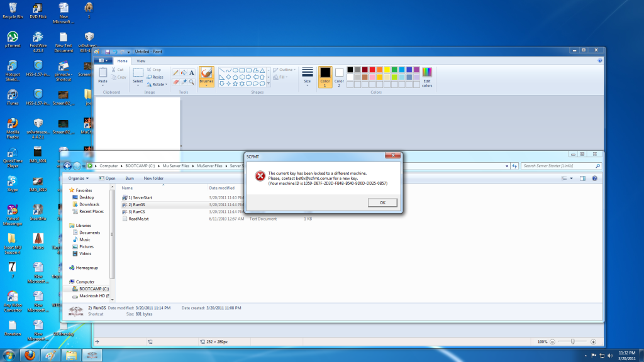Click the New folder toolbar item
644x362 pixels.
(x=153, y=178)
